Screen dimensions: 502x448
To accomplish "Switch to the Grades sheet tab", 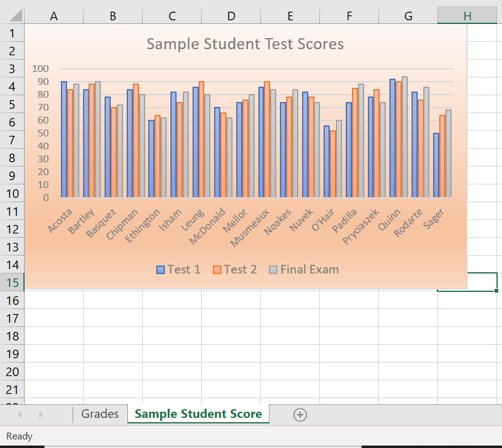I will coord(100,414).
